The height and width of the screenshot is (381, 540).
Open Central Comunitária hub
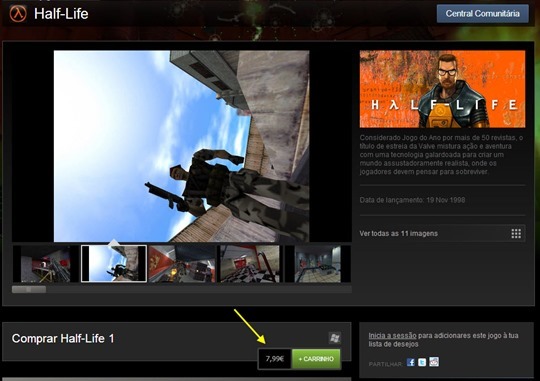[482, 14]
